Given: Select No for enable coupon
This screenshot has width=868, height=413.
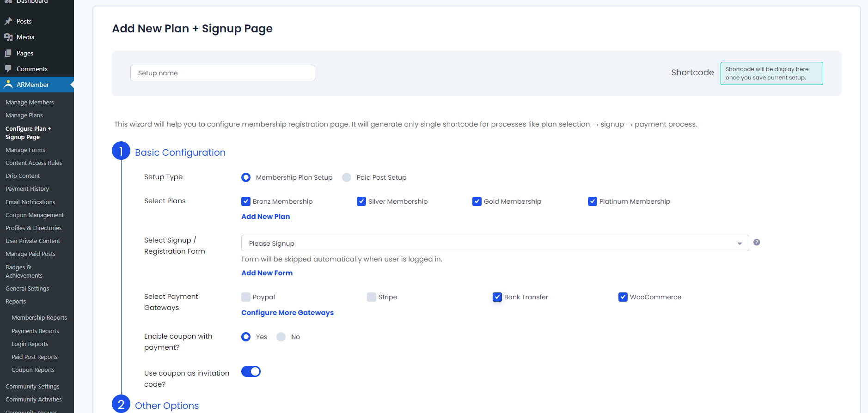Looking at the screenshot, I should pyautogui.click(x=281, y=337).
